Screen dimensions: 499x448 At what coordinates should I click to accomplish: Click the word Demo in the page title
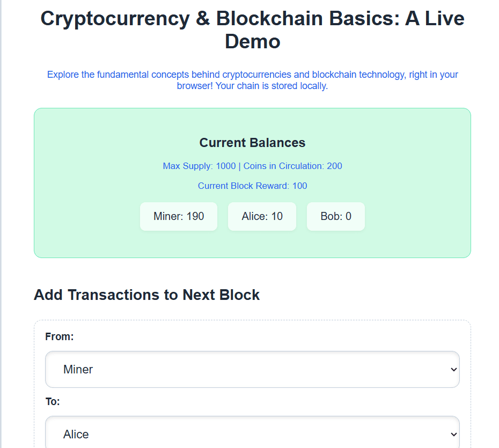coord(252,41)
